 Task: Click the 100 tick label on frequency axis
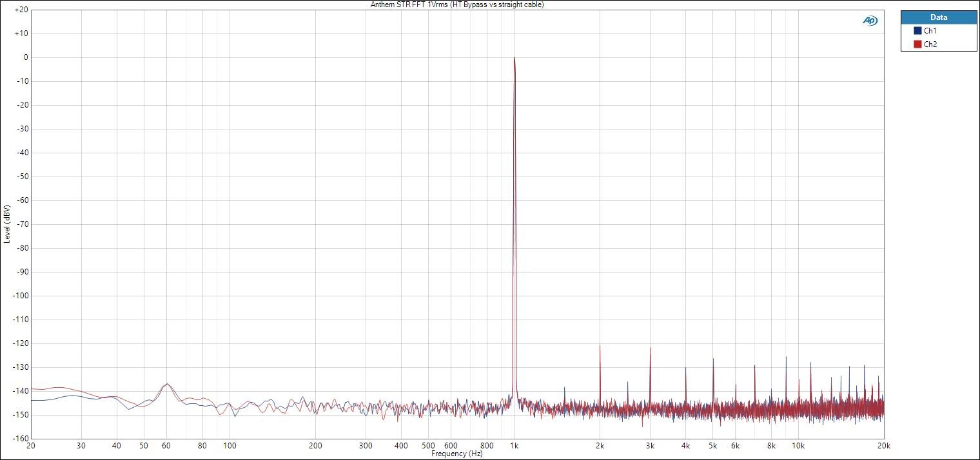[230, 446]
